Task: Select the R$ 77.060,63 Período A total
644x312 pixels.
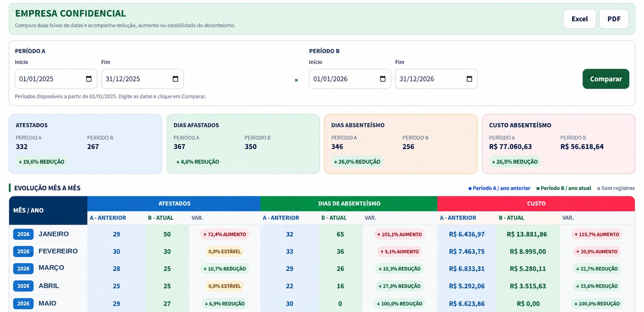Action: click(x=510, y=147)
